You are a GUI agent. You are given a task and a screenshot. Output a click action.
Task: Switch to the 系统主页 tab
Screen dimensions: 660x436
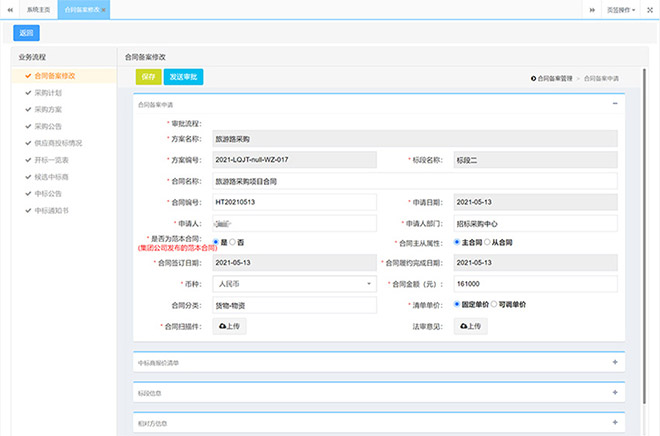click(39, 9)
